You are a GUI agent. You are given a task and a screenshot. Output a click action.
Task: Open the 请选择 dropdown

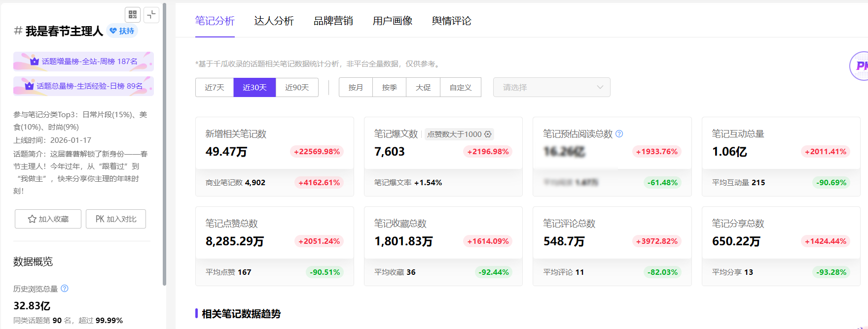pyautogui.click(x=551, y=87)
